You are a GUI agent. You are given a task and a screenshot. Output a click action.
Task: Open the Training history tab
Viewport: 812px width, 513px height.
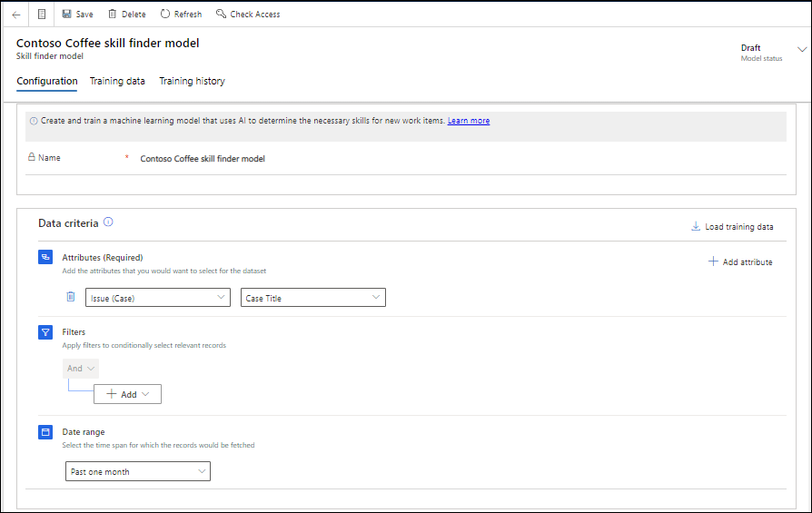193,82
